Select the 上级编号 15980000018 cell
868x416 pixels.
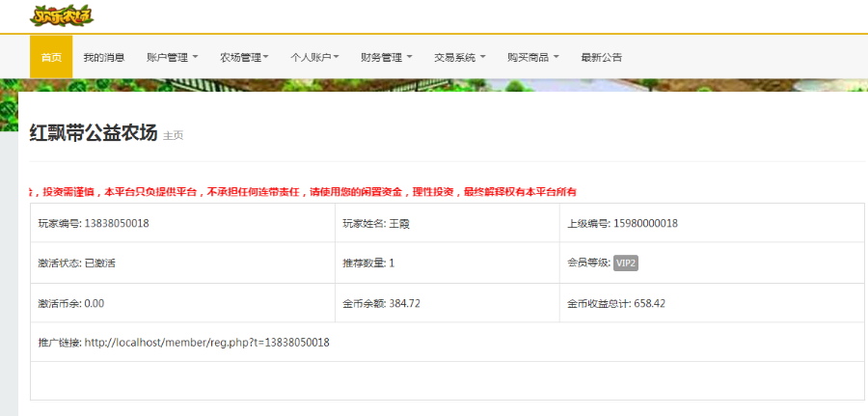712,223
